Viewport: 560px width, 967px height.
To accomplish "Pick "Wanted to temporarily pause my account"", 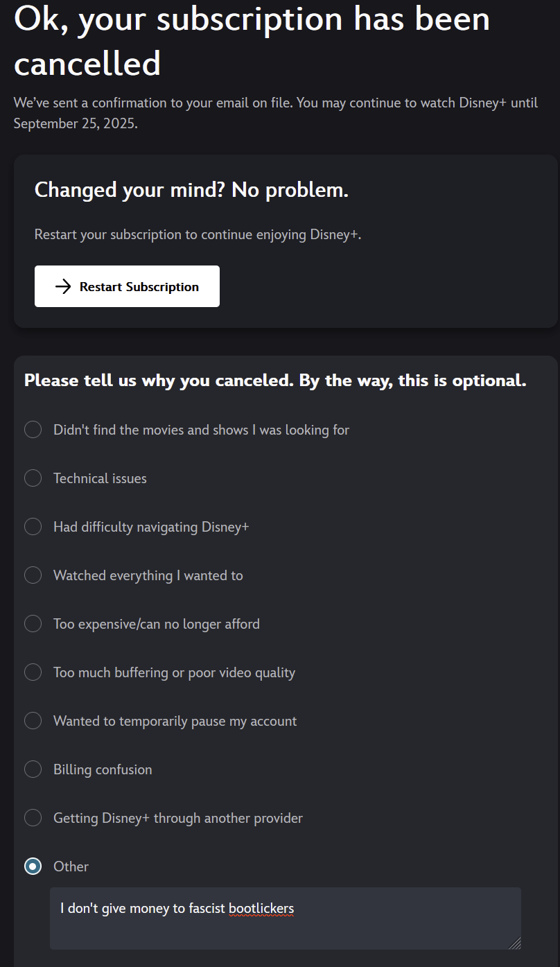I will coord(33,721).
